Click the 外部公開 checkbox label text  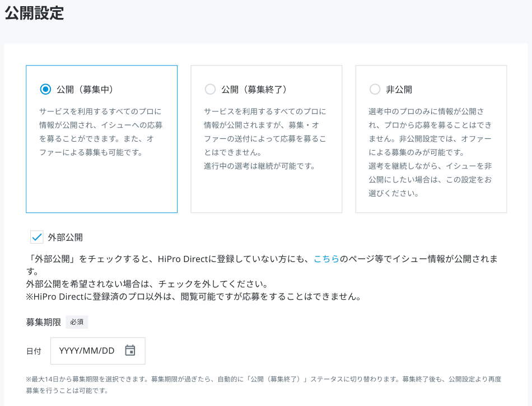(66, 237)
